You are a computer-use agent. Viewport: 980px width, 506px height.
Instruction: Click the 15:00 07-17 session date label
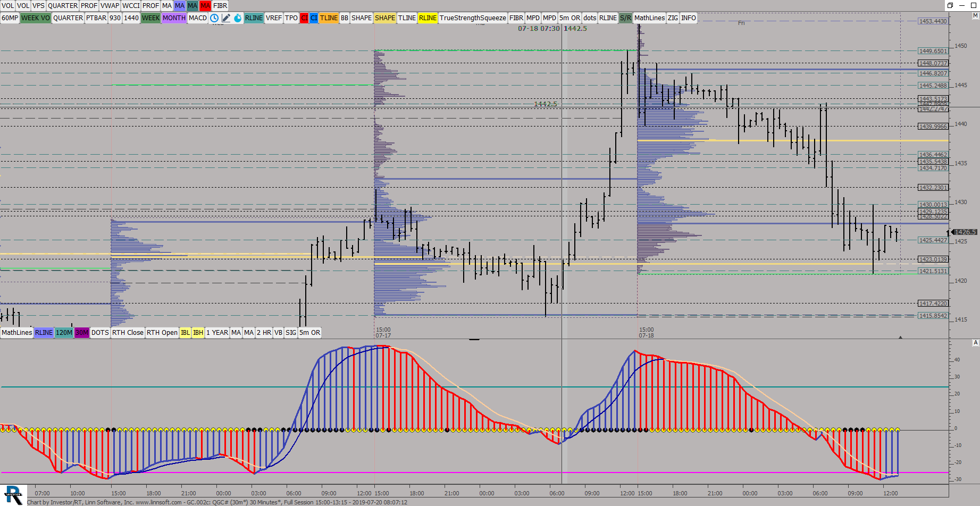(x=383, y=333)
